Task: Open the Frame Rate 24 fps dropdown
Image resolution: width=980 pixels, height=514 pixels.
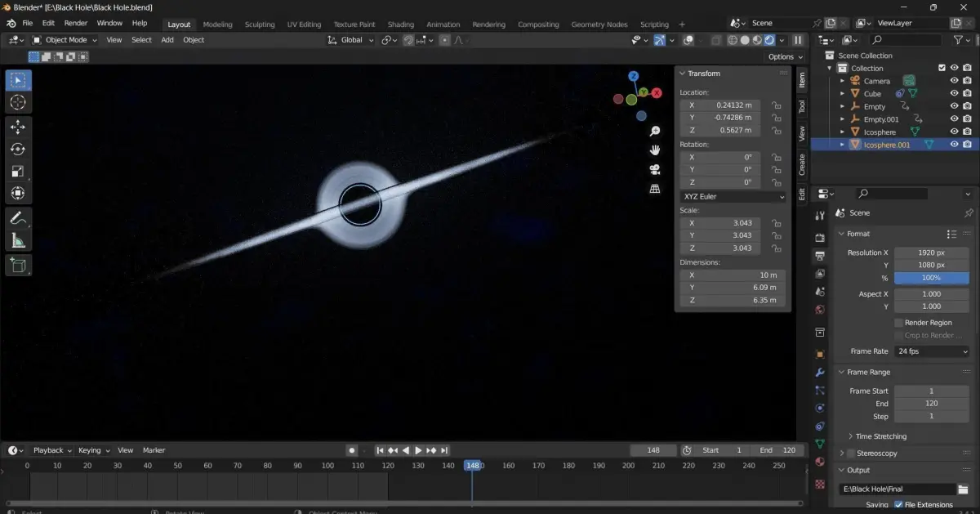Action: click(932, 351)
